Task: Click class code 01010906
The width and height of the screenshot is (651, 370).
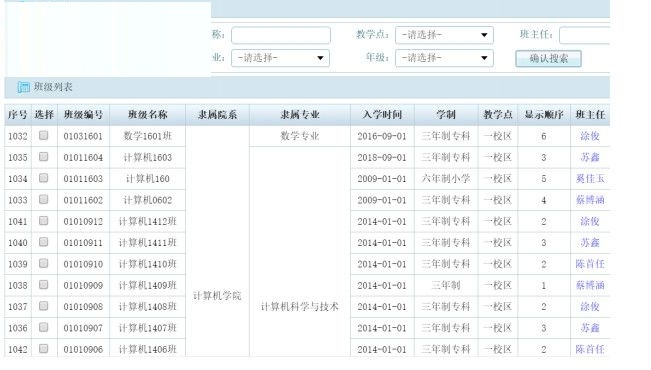Action: [x=83, y=350]
